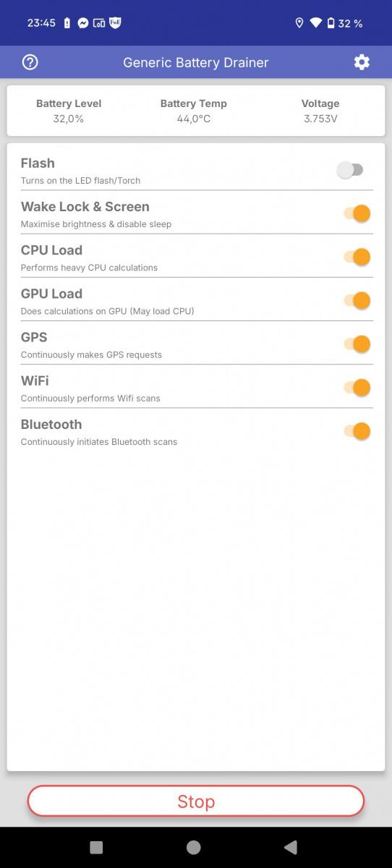The width and height of the screenshot is (392, 868).
Task: Tap the Android home circle button
Action: [193, 847]
